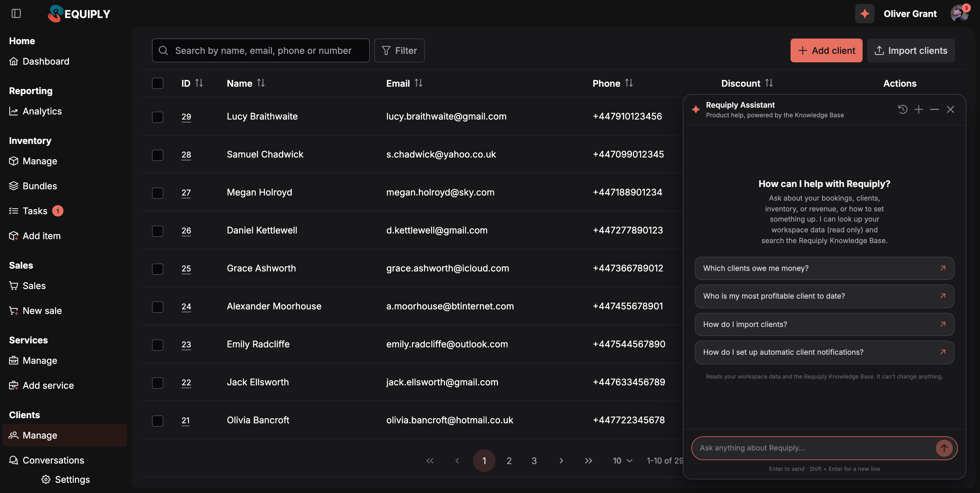Open client ID 24 link

(186, 306)
